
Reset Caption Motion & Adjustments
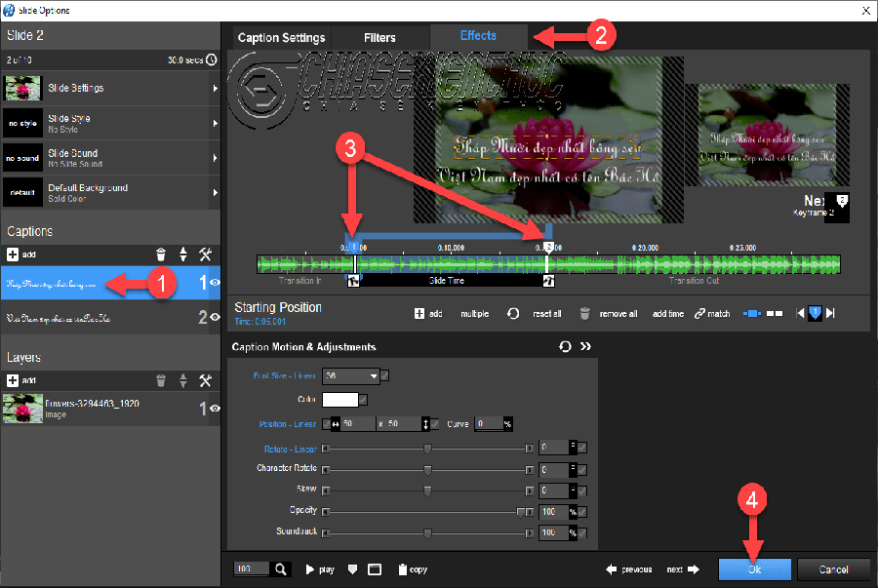[x=565, y=347]
